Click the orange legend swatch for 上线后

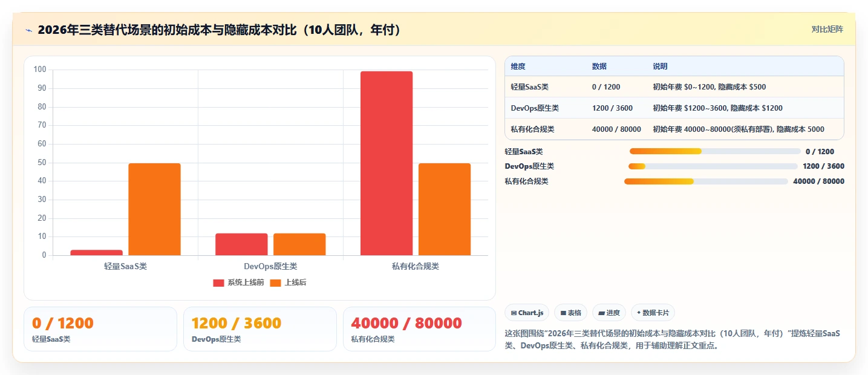[275, 282]
